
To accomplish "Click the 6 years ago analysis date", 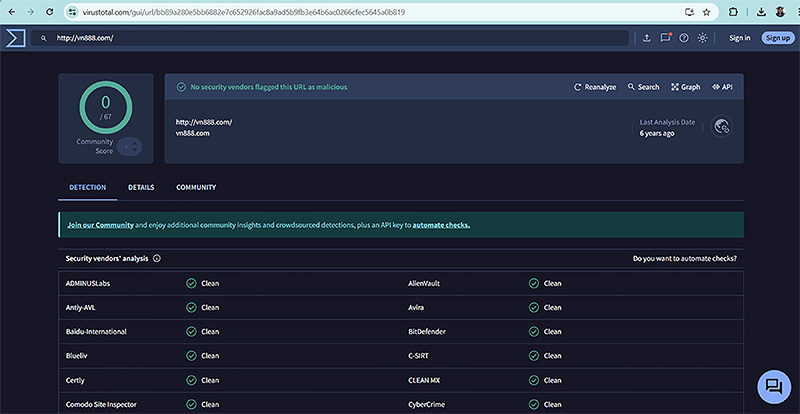I will point(657,133).
